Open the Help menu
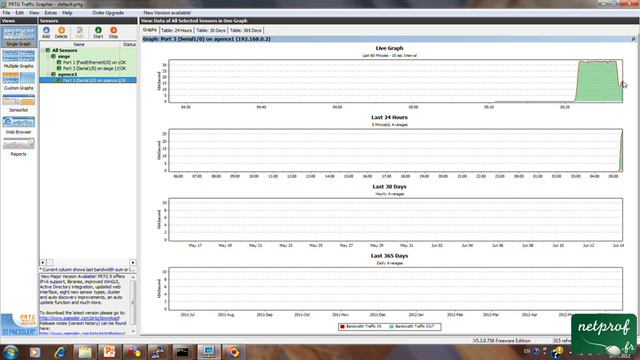 click(67, 13)
